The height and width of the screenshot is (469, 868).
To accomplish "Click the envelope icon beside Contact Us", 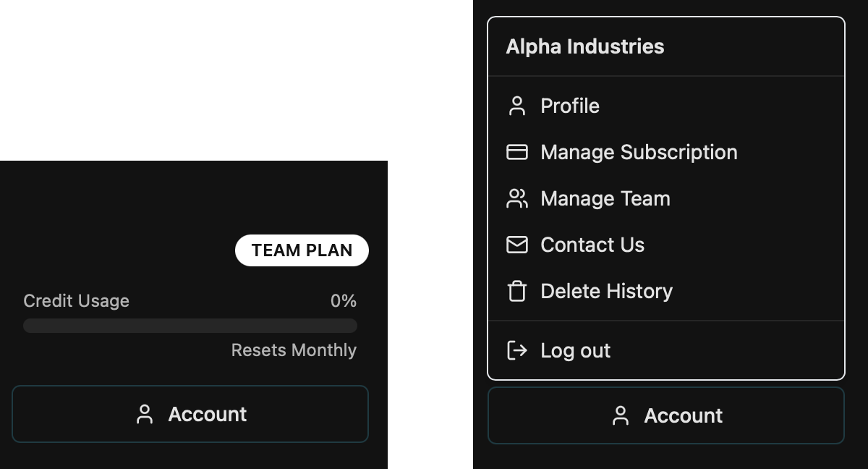I will pyautogui.click(x=517, y=245).
